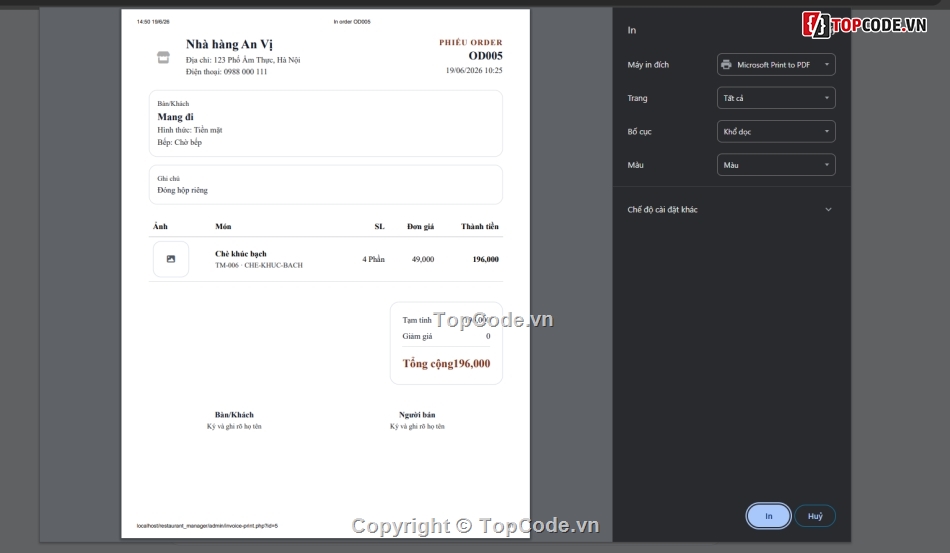Click unit price 49,000
The width and height of the screenshot is (950, 553).
click(423, 259)
